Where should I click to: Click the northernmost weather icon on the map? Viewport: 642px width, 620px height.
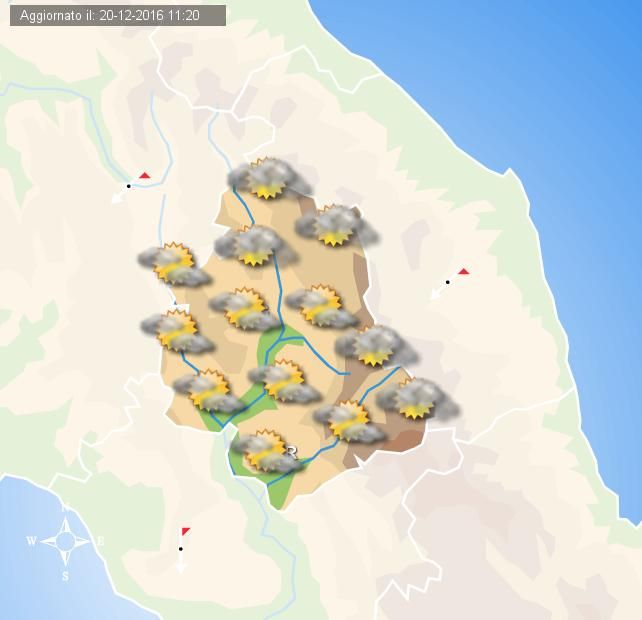click(267, 178)
